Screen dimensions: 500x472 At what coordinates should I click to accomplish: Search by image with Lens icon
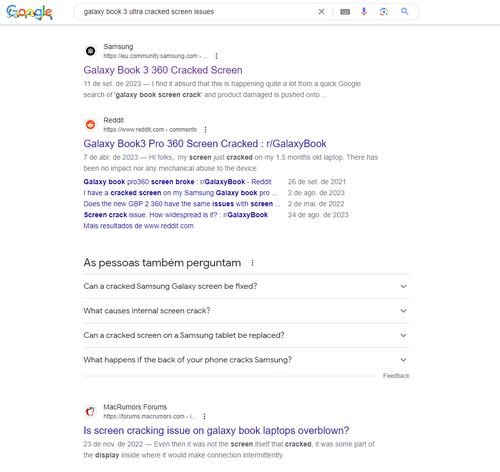384,12
